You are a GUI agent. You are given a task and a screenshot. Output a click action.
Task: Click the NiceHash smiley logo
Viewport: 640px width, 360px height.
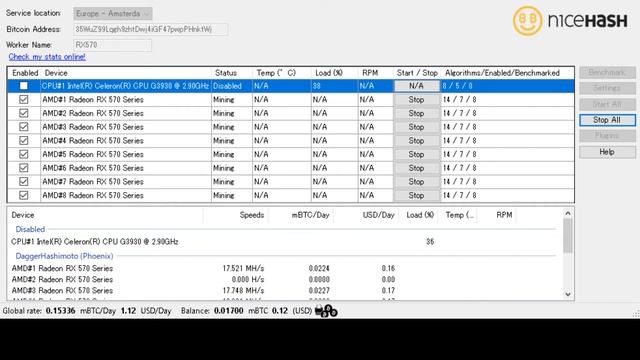coord(527,20)
